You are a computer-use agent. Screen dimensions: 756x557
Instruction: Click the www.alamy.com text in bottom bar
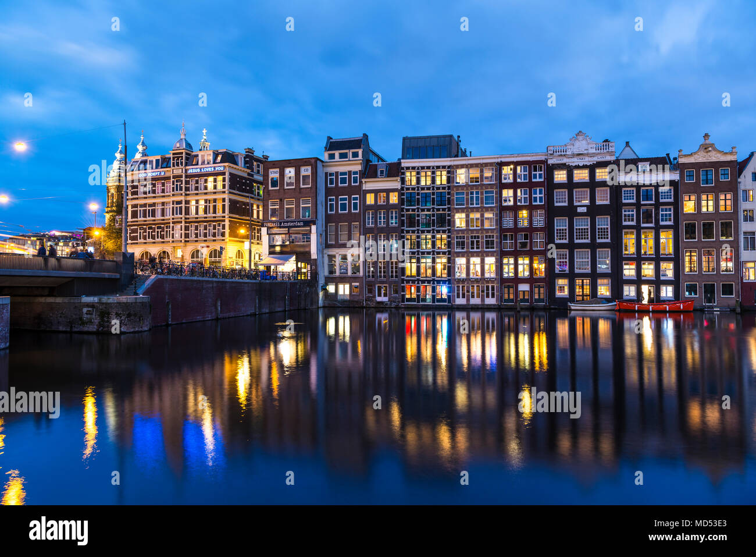click(x=688, y=537)
